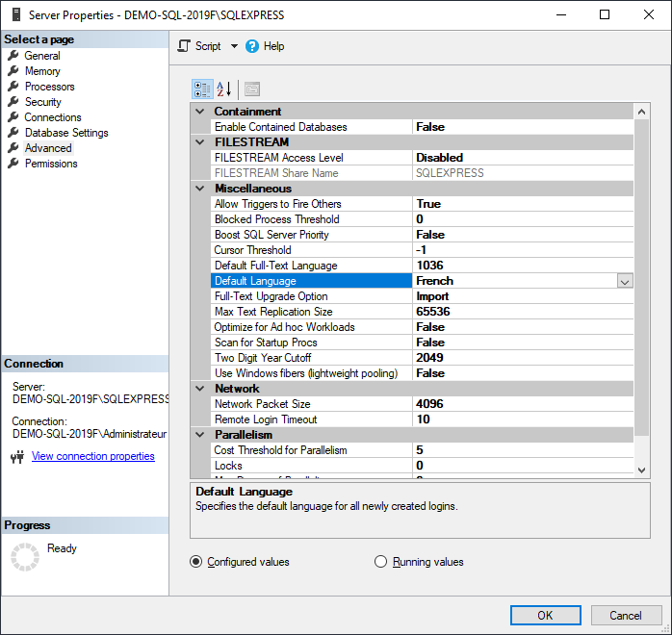Select the Blocked Process Threshold row
Image resolution: width=672 pixels, height=635 pixels.
coord(422,219)
